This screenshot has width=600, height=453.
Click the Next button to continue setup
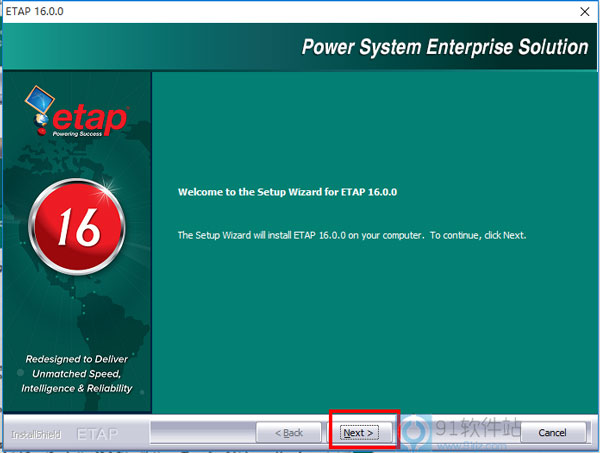pos(357,433)
